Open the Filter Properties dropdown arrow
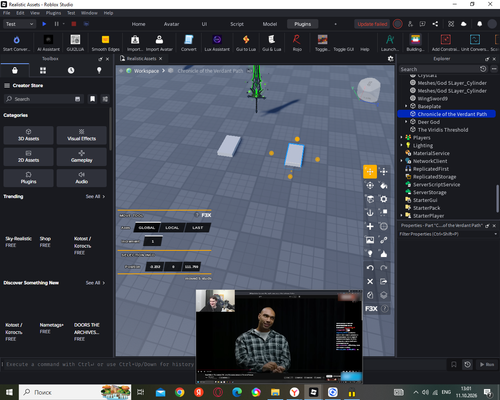 click(x=495, y=234)
